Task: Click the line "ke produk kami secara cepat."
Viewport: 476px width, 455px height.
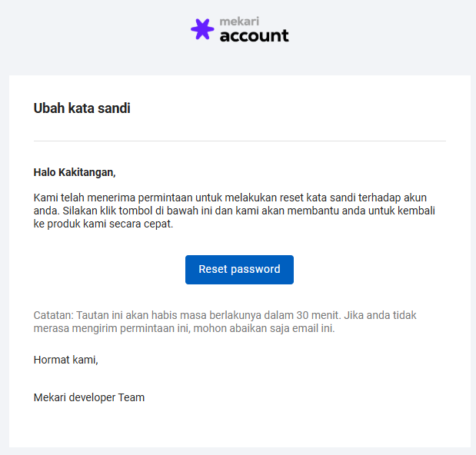Action: (104, 224)
